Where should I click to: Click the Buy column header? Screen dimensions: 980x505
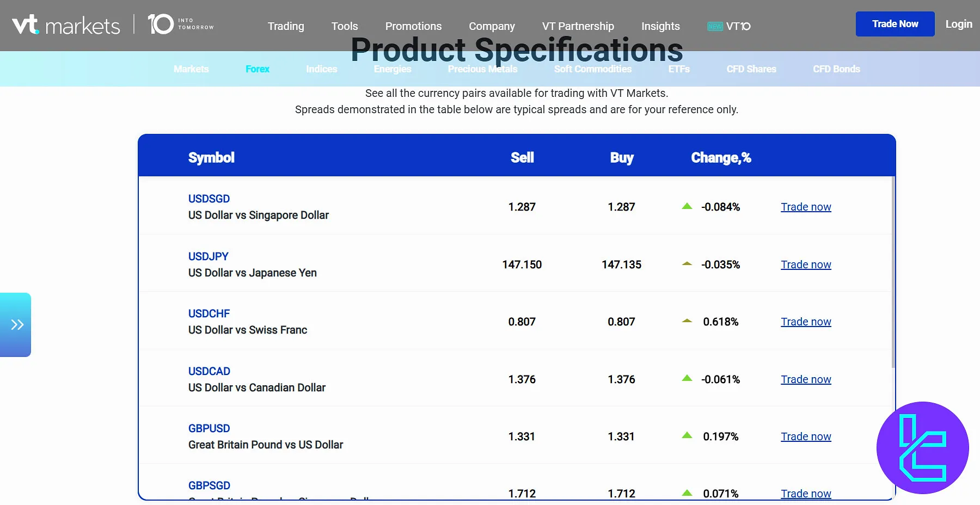click(x=622, y=158)
